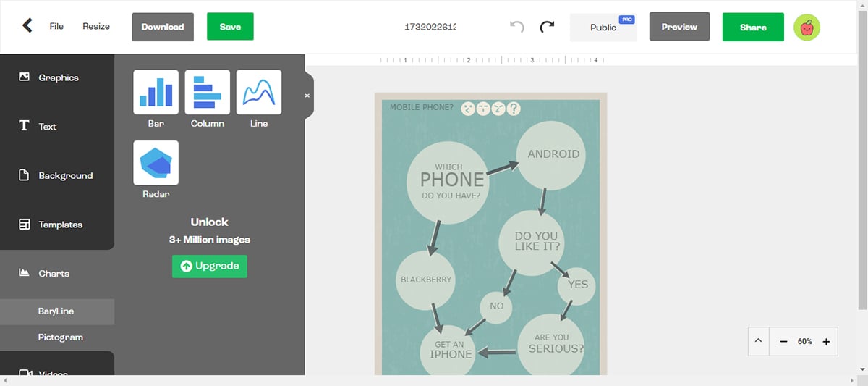Screen dimensions: 868x386
Task: Expand the zoom panel chevron
Action: 758,341
